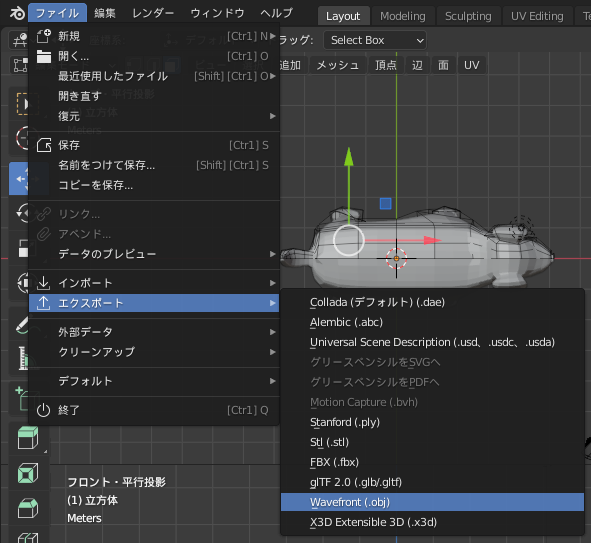Select the Extrude Region tool icon
591x543 pixels.
point(28,437)
